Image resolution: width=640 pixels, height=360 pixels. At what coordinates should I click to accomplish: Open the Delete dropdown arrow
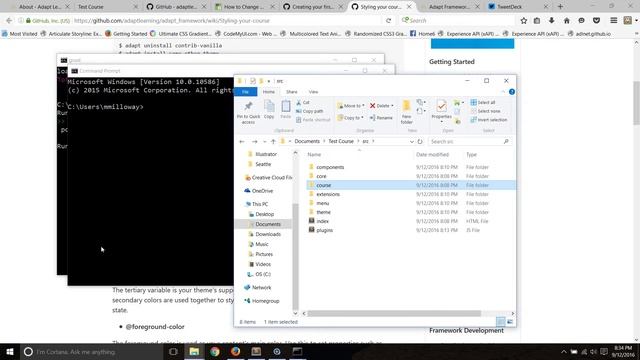click(x=392, y=106)
